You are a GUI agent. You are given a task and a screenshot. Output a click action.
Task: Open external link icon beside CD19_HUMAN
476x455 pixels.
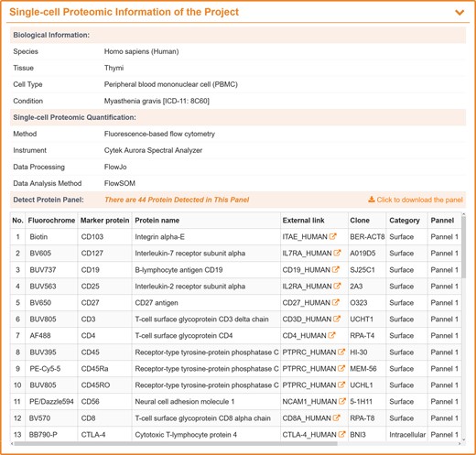tap(335, 269)
